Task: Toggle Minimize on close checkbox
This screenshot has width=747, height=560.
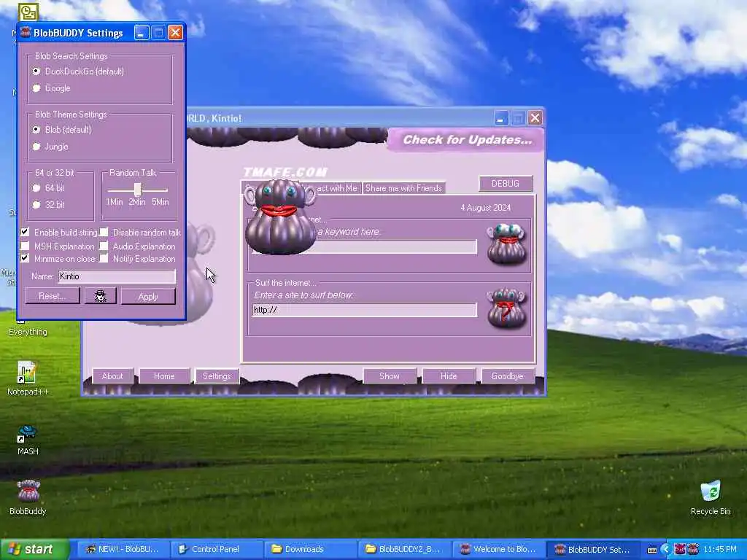Action: pyautogui.click(x=25, y=258)
